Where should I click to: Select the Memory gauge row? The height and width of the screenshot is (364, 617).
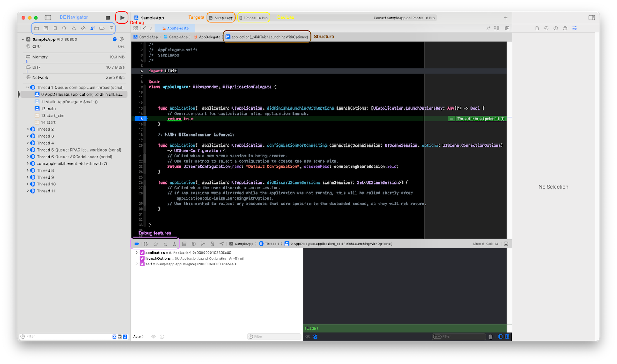point(75,57)
